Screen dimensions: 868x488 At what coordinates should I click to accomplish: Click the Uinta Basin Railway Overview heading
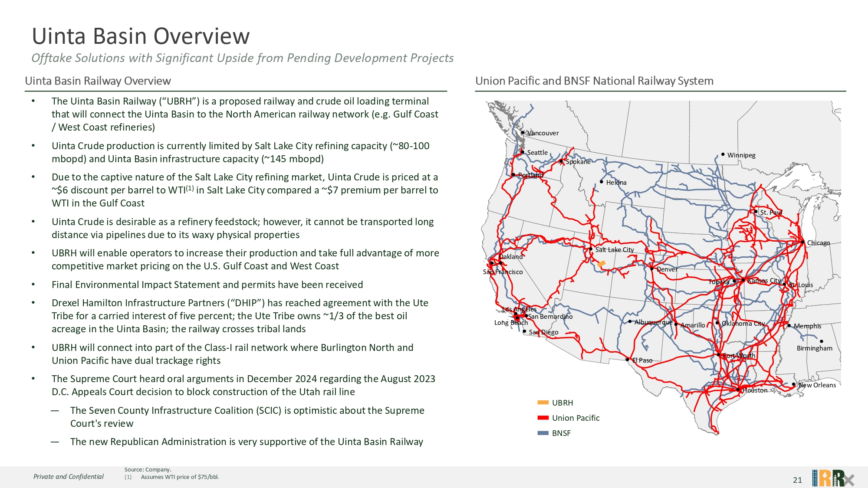pos(98,81)
